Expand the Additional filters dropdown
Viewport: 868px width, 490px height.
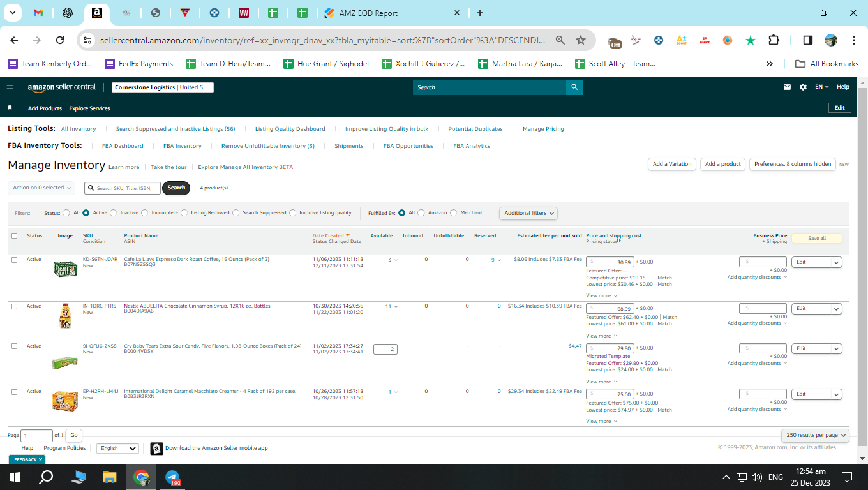(x=528, y=213)
